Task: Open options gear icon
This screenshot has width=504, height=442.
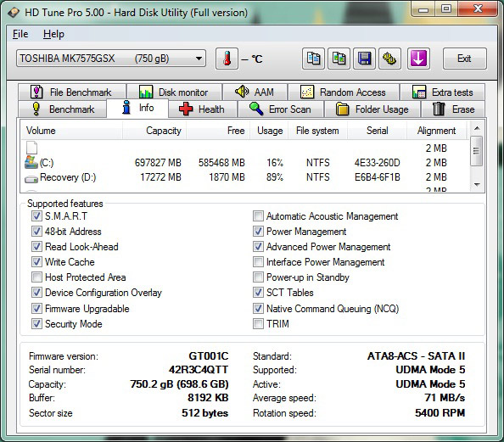Action: click(x=389, y=59)
